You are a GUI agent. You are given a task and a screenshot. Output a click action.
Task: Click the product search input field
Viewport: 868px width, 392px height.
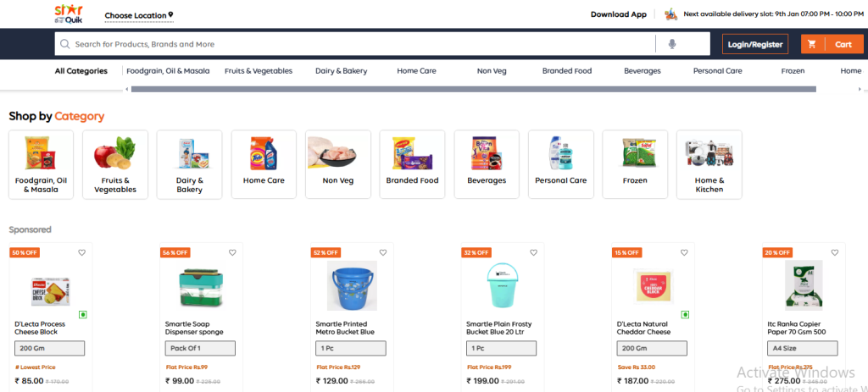click(356, 44)
